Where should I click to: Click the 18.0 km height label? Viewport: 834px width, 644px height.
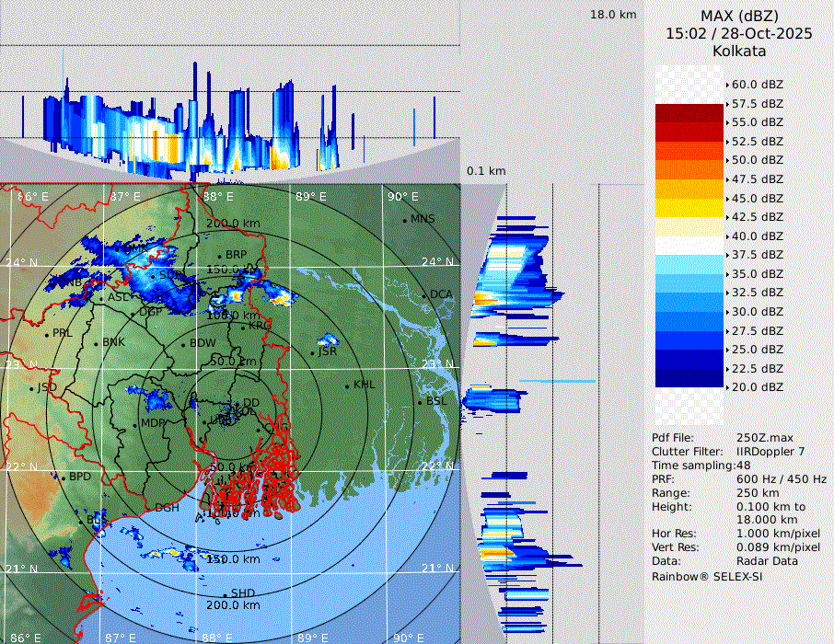(x=613, y=15)
